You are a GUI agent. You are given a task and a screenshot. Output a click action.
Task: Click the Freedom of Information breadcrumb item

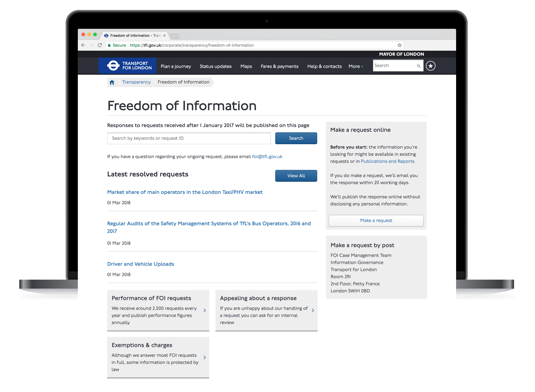(x=184, y=82)
